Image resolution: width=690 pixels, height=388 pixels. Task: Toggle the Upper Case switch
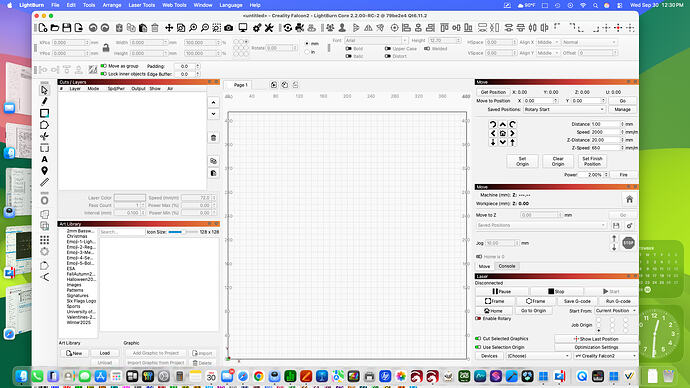(x=388, y=49)
